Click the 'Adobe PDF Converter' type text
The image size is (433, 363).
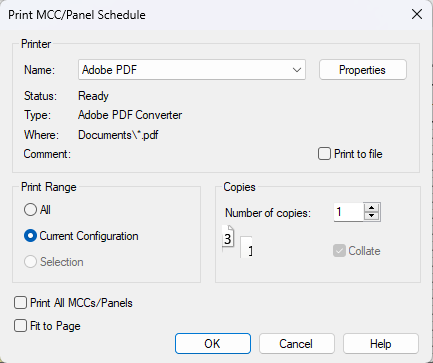[130, 115]
